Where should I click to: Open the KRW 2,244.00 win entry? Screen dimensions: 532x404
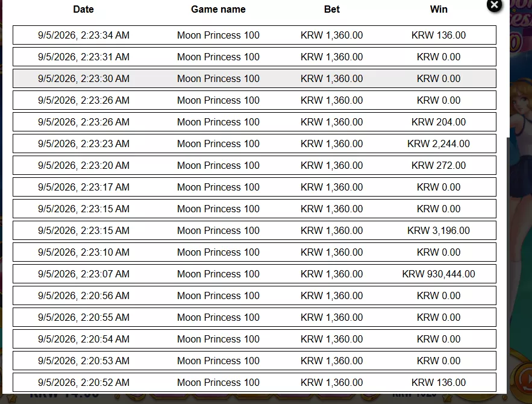pyautogui.click(x=254, y=144)
